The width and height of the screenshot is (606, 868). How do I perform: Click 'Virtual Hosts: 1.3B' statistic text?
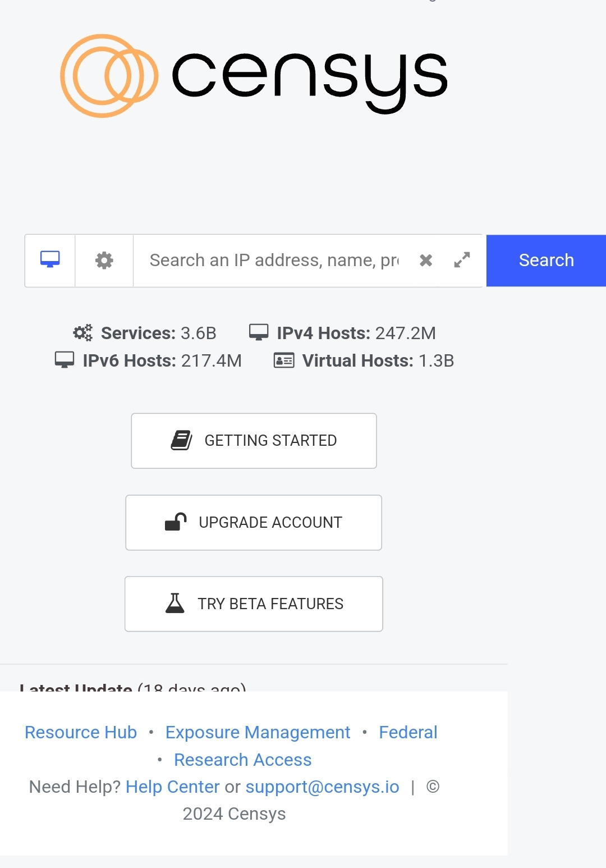click(x=378, y=361)
